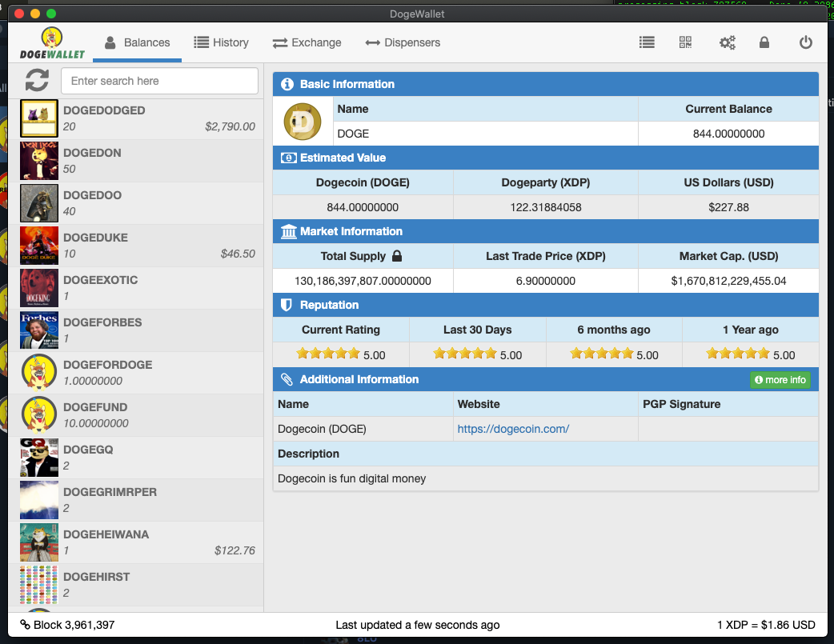This screenshot has height=644, width=834.
Task: Click the 6 months ago rating stars
Action: click(602, 354)
